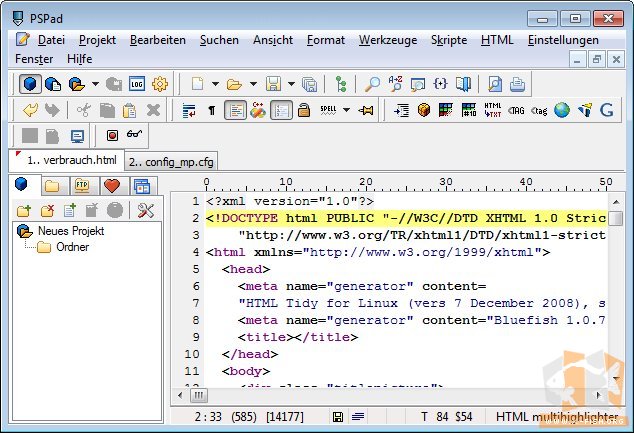Toggle the status bar save indicator icon
Viewport: 634px width, 433px height.
[x=338, y=416]
